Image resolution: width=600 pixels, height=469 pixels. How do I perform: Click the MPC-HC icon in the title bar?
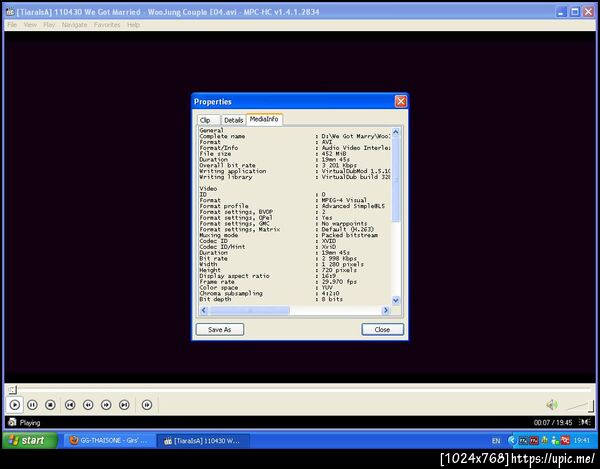(10, 12)
